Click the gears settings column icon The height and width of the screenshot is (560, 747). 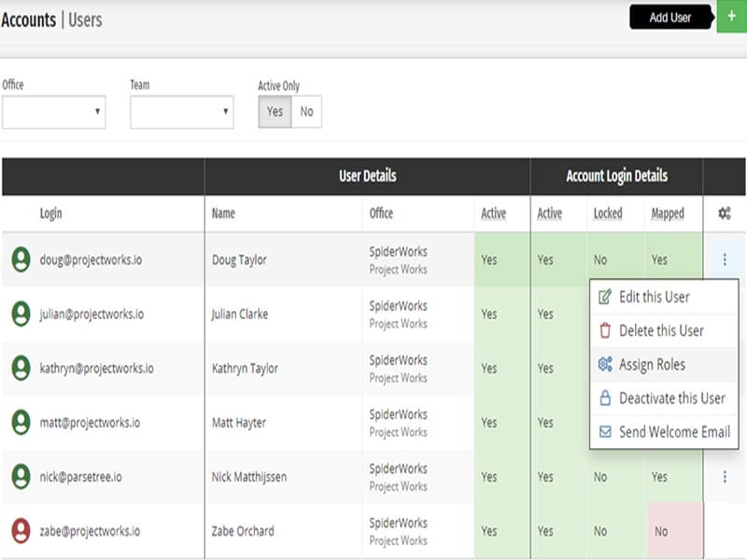coord(725,214)
